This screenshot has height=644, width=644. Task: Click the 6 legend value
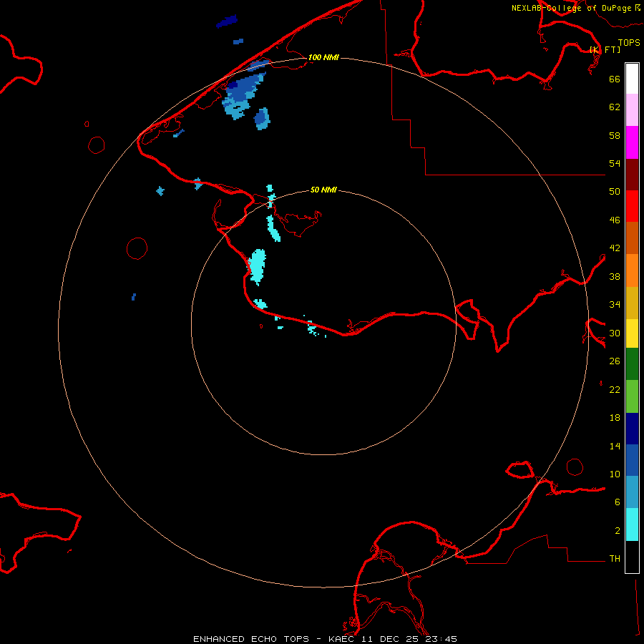(x=618, y=502)
